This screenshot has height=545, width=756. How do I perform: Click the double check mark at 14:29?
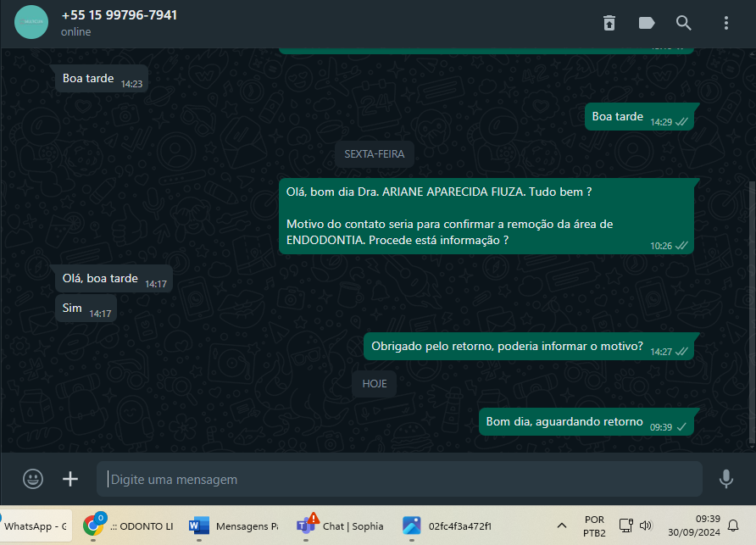tap(681, 122)
